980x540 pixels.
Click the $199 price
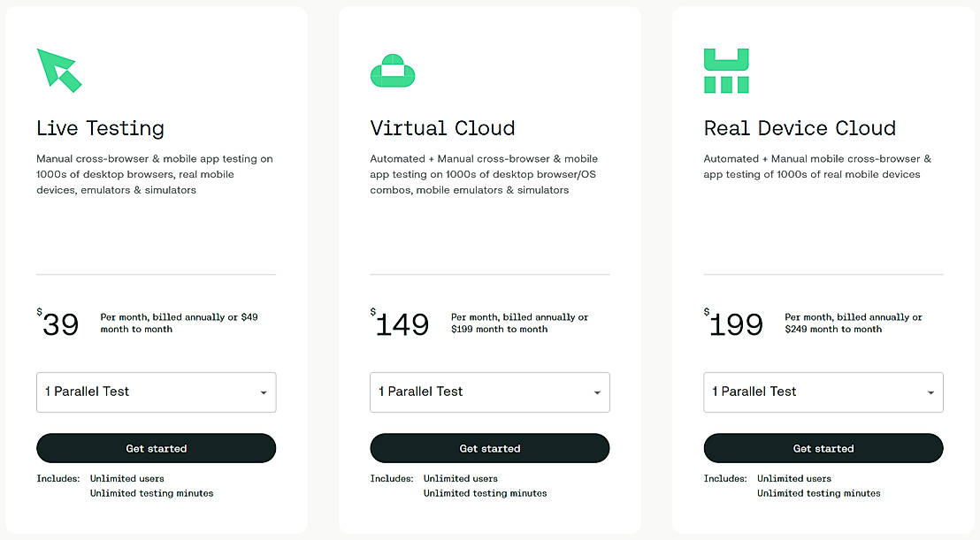coord(733,323)
